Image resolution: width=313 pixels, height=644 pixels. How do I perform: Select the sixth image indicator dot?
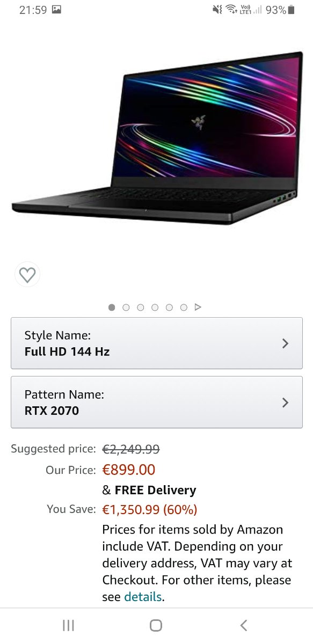[x=184, y=308]
